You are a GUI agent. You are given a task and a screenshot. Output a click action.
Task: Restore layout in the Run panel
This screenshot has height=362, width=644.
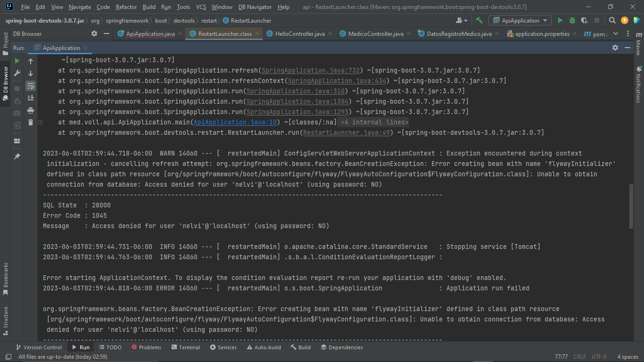[17, 141]
